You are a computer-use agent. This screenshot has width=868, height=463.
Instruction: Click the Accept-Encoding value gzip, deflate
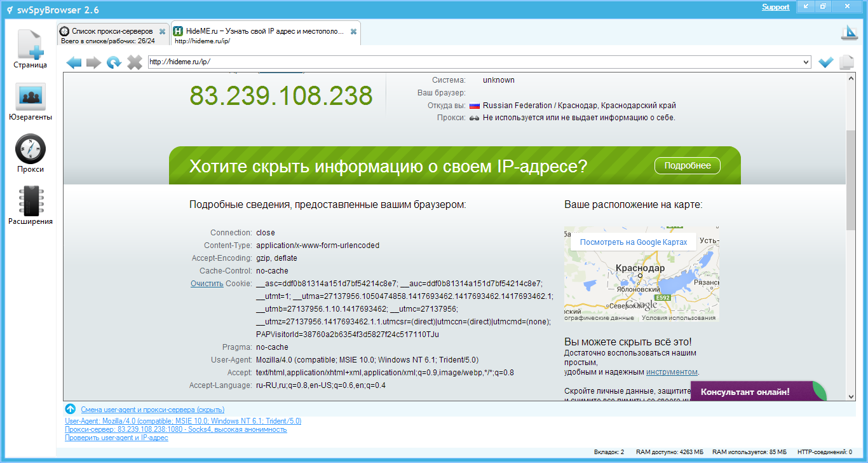[x=276, y=258]
